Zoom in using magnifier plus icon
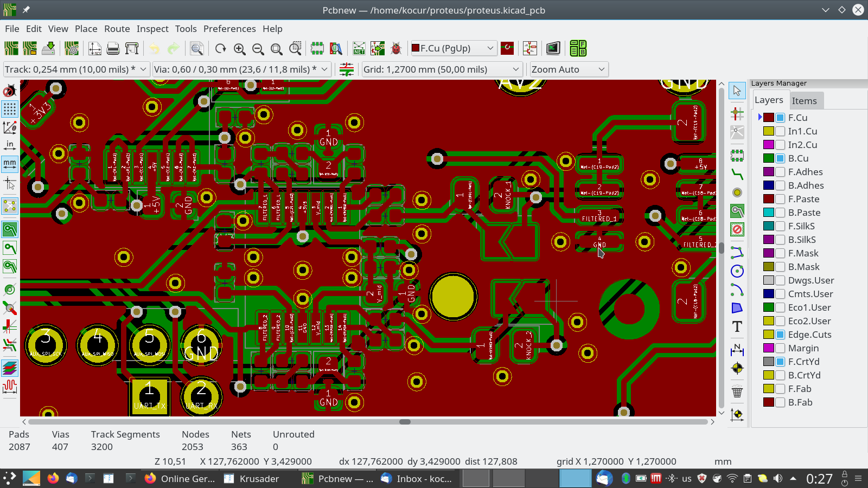Viewport: 868px width, 488px height. pyautogui.click(x=239, y=48)
